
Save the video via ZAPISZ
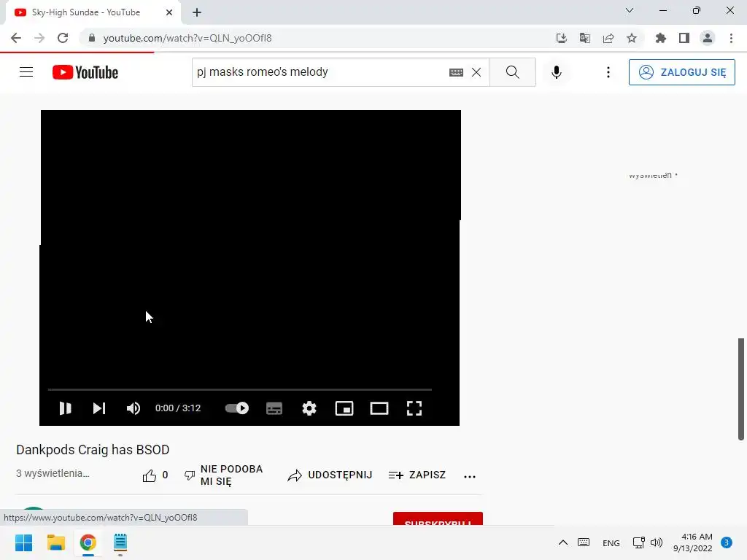pyautogui.click(x=417, y=475)
